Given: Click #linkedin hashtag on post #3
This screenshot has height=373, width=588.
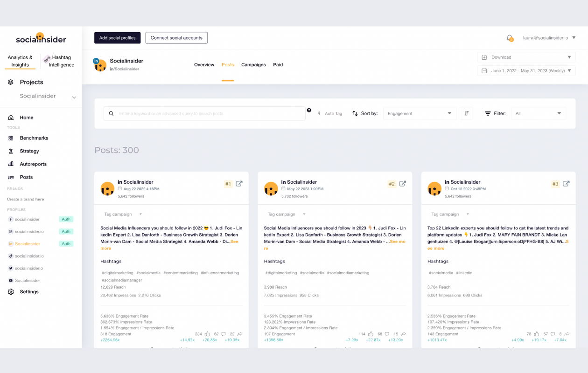Looking at the screenshot, I should tap(464, 273).
